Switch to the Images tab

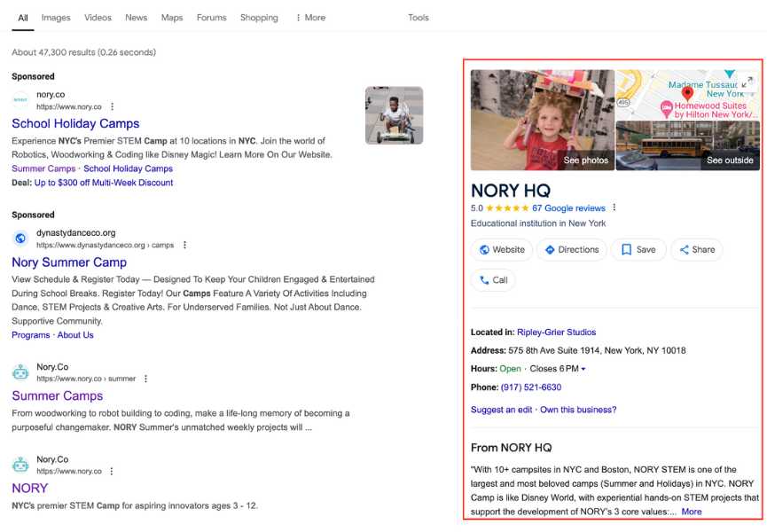click(56, 18)
